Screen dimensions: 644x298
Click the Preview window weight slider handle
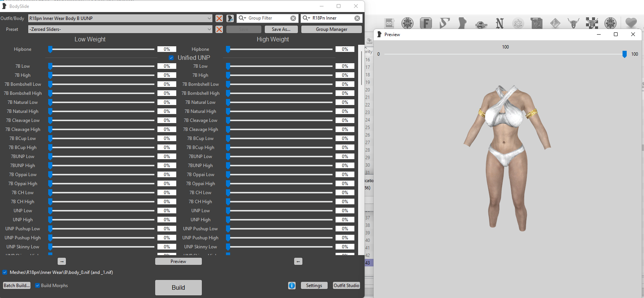click(x=624, y=54)
